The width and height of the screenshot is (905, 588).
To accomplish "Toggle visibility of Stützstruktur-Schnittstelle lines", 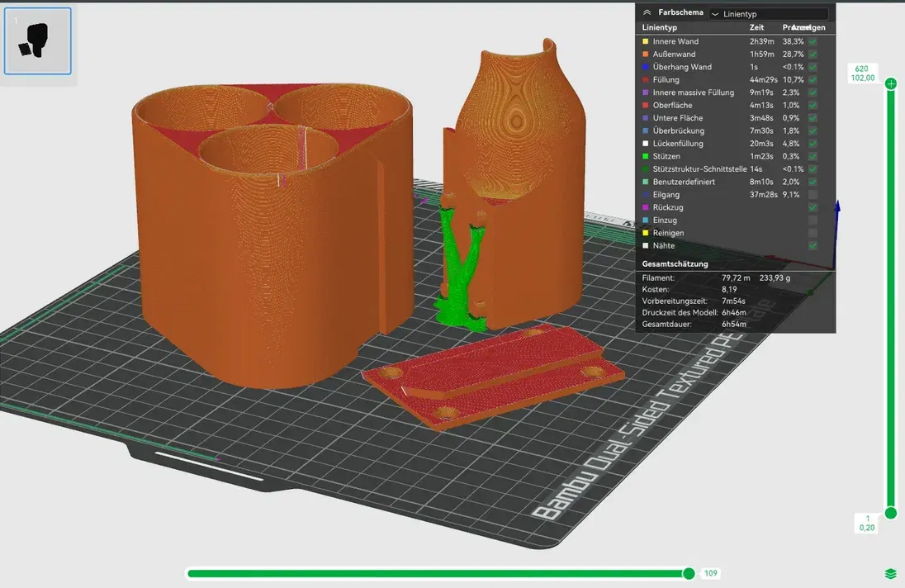I will 813,169.
